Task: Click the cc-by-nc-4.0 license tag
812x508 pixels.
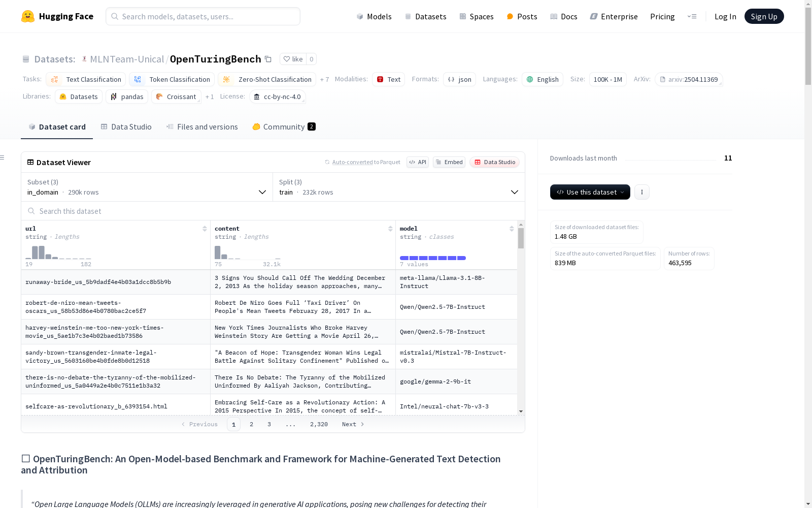Action: 277,97
